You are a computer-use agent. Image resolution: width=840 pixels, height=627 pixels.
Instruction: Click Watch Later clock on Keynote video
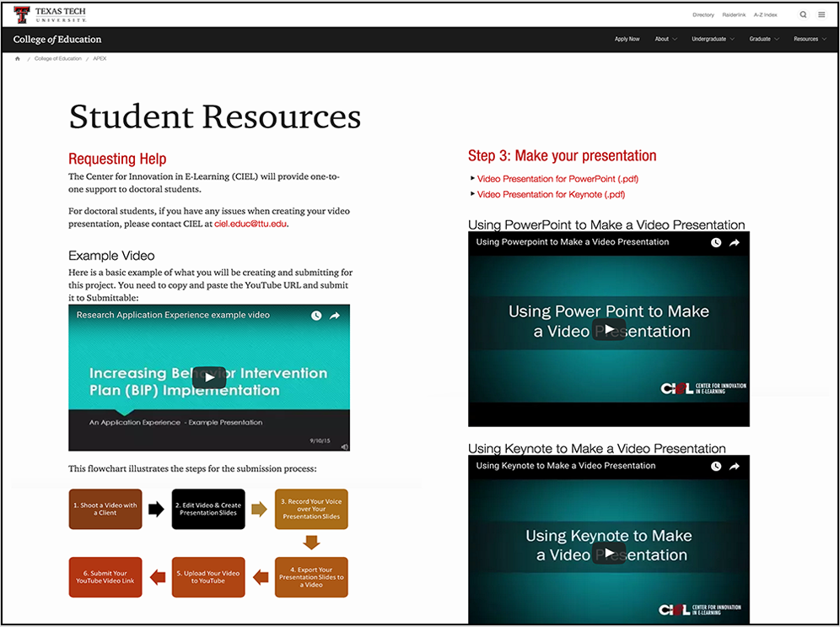(716, 466)
